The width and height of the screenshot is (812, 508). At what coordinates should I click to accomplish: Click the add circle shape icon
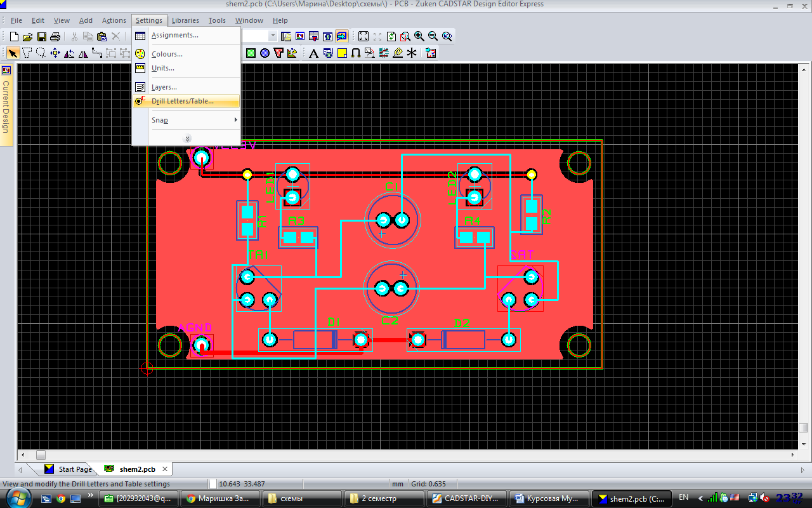tap(265, 53)
